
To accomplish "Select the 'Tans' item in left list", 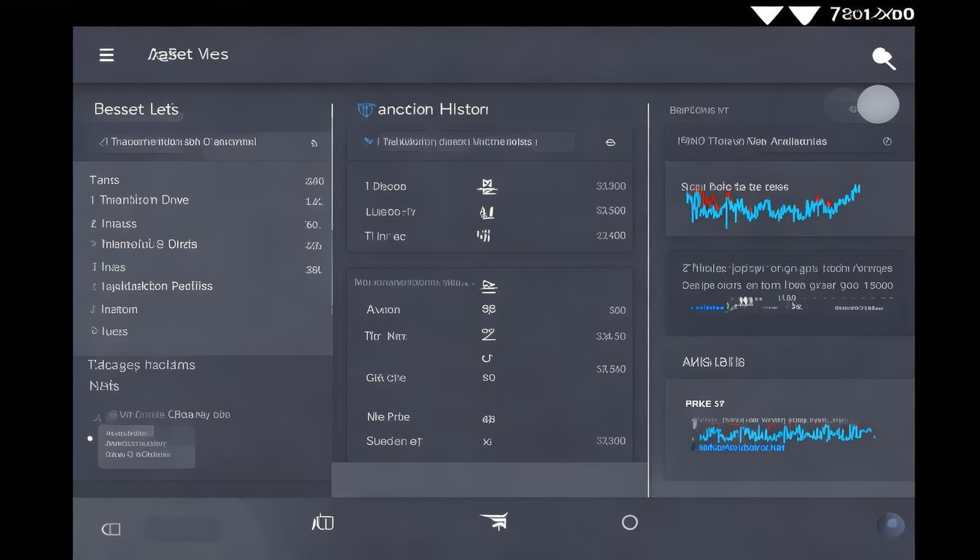I will [105, 180].
